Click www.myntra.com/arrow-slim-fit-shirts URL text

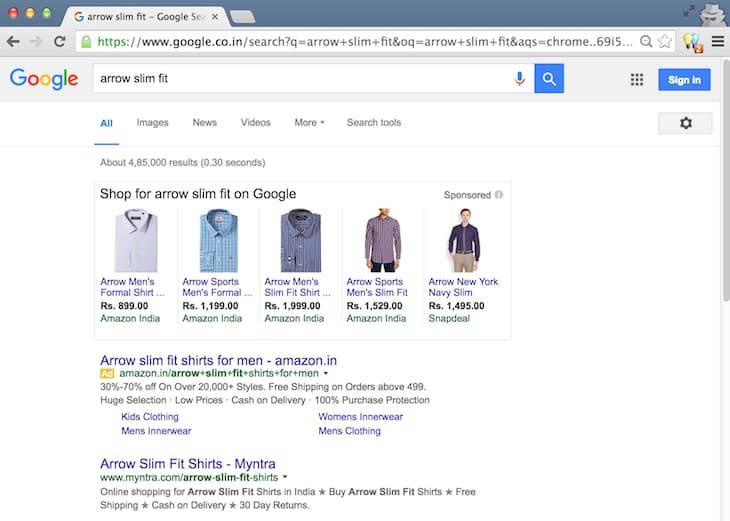click(189, 477)
